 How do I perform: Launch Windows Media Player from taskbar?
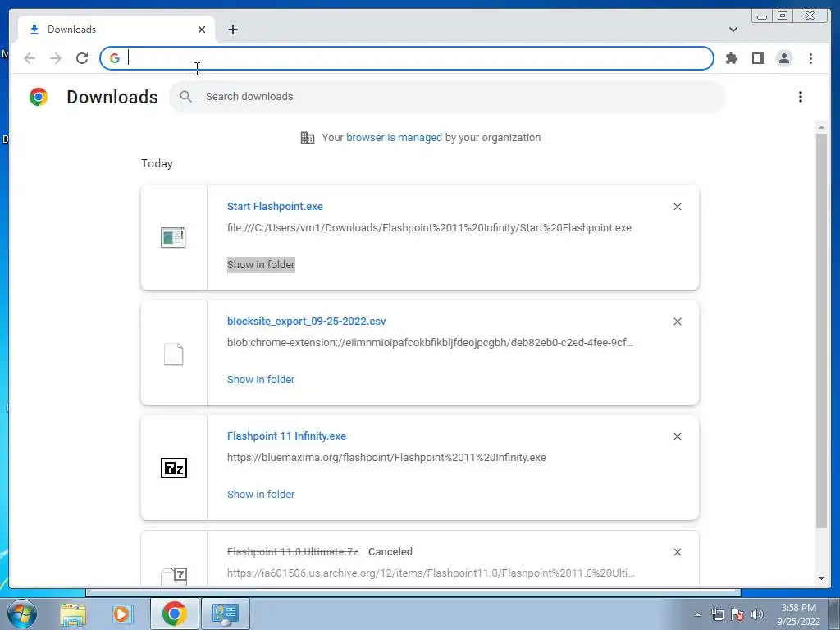click(123, 614)
